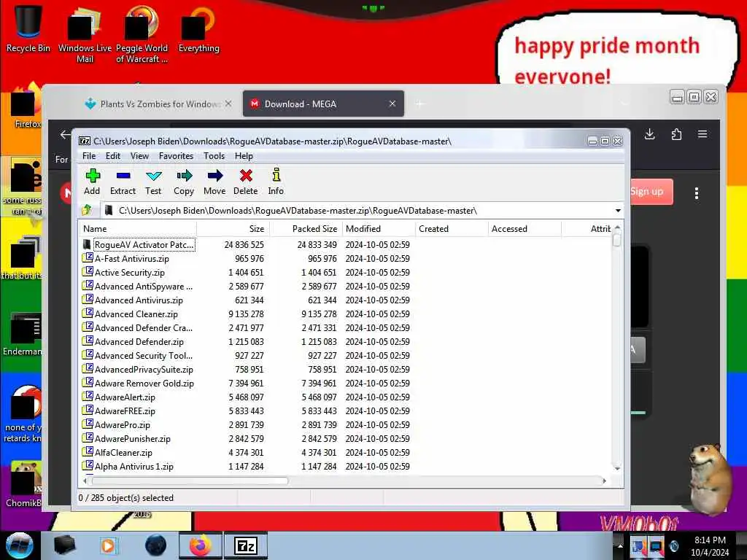Viewport: 747px width, 560px height.
Task: Click the Extract toolbar button
Action: 123,182
